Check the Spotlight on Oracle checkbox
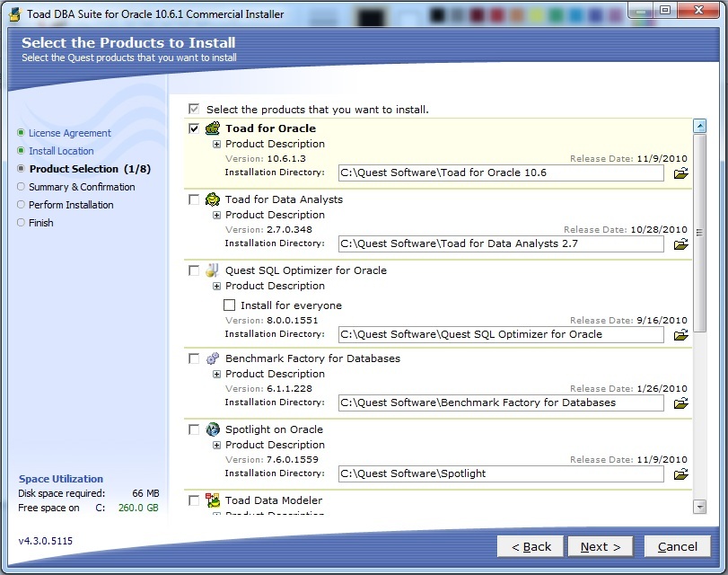The height and width of the screenshot is (575, 728). [194, 429]
